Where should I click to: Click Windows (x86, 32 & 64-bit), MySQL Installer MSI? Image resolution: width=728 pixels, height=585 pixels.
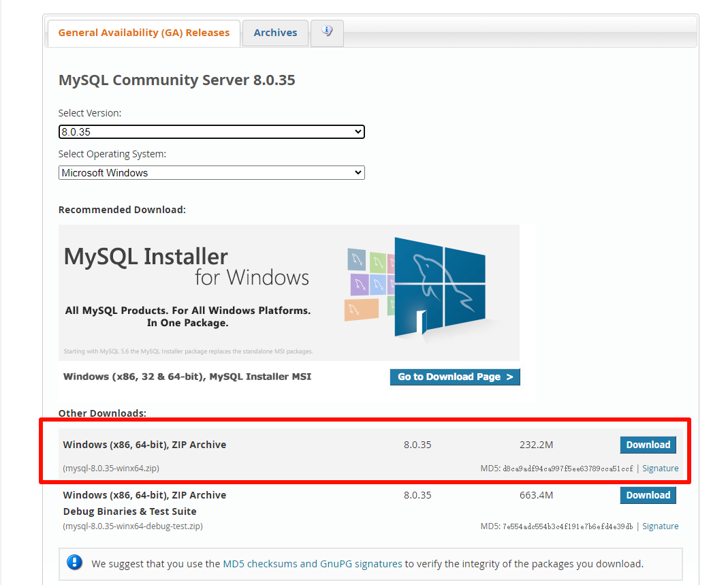tap(187, 377)
